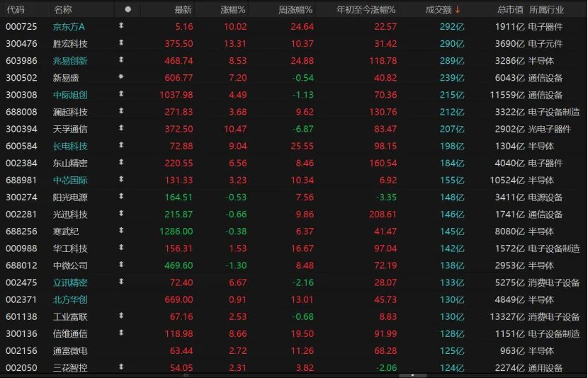
Task: Sort by the 最新 column header
Action: tap(183, 10)
